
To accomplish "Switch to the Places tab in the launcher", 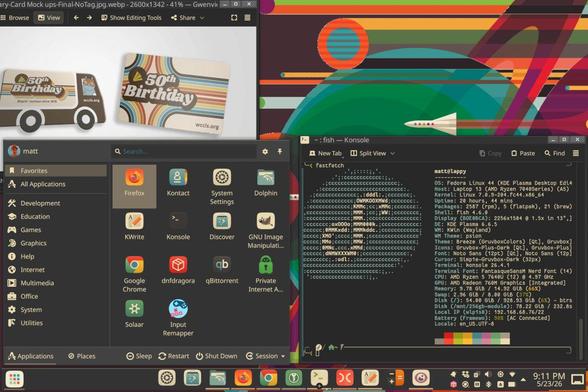I will coord(82,356).
